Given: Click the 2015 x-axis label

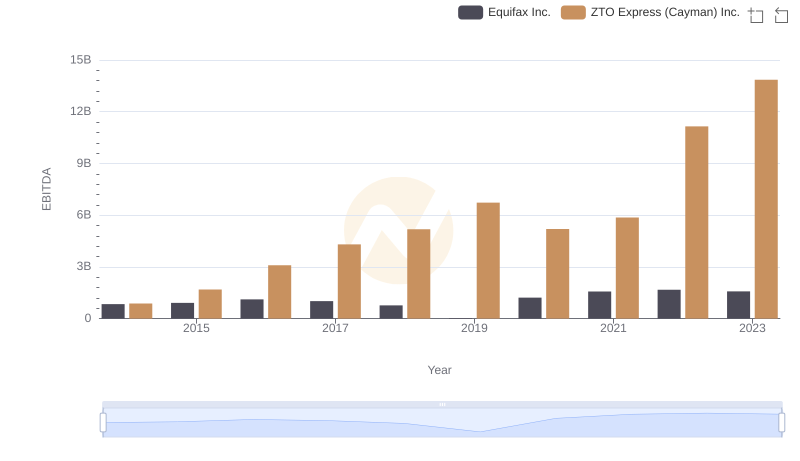Looking at the screenshot, I should 196,328.
